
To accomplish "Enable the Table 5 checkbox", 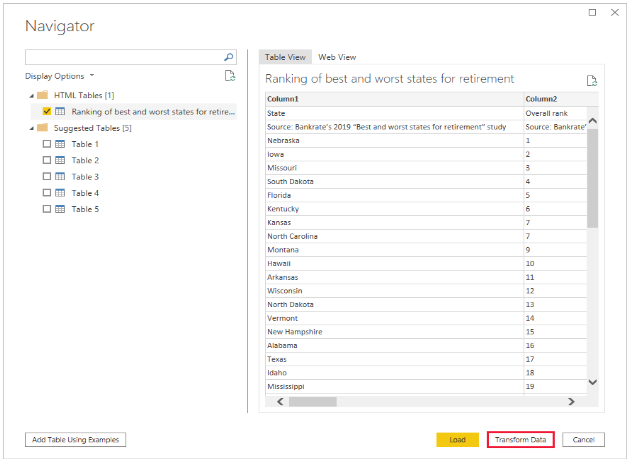I will click(x=46, y=209).
